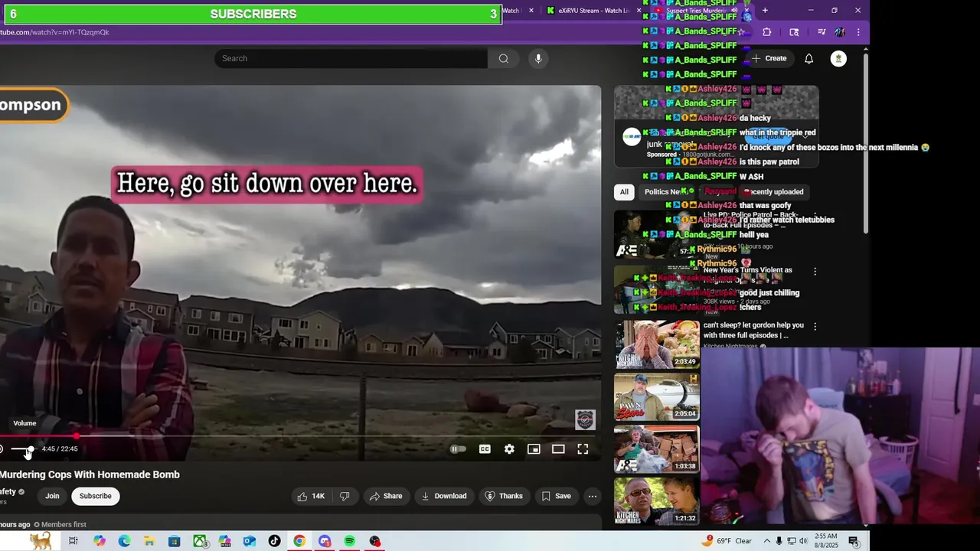Image resolution: width=980 pixels, height=551 pixels.
Task: Enter fullscreen video mode
Action: coord(583,449)
